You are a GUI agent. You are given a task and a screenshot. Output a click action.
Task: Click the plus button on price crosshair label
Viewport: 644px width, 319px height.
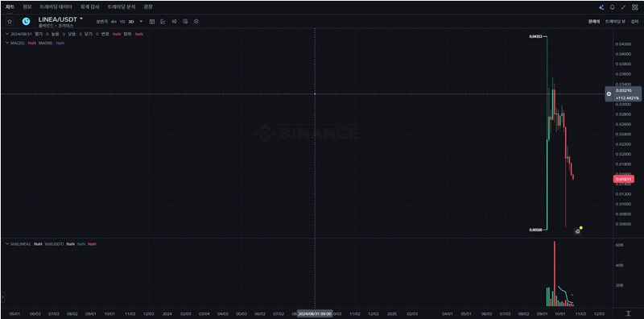(x=609, y=93)
